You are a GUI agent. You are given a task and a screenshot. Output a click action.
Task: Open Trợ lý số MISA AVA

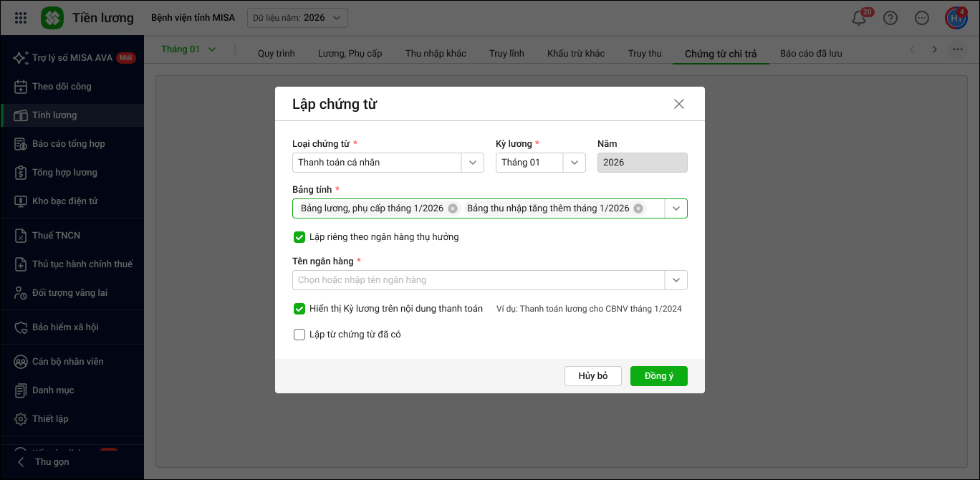pos(72,57)
